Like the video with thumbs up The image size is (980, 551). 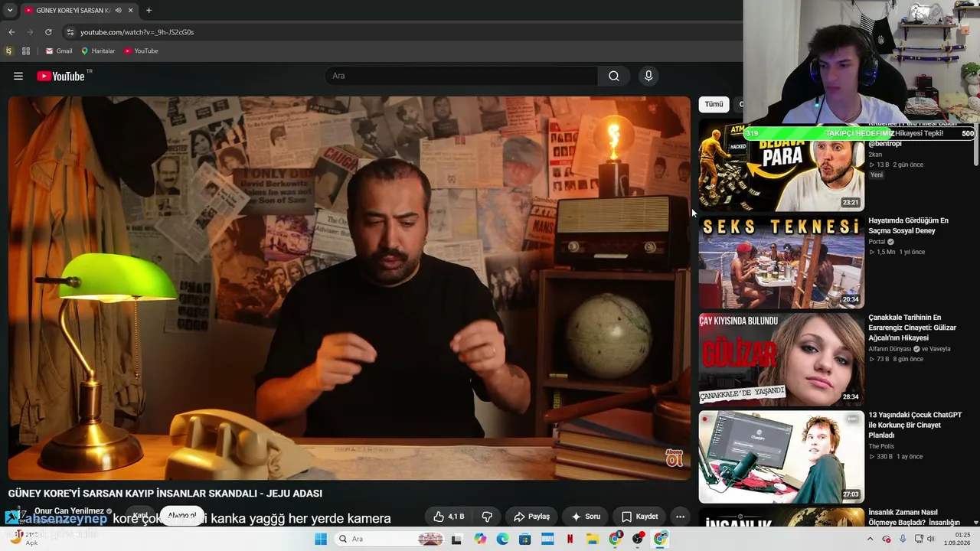tap(449, 517)
